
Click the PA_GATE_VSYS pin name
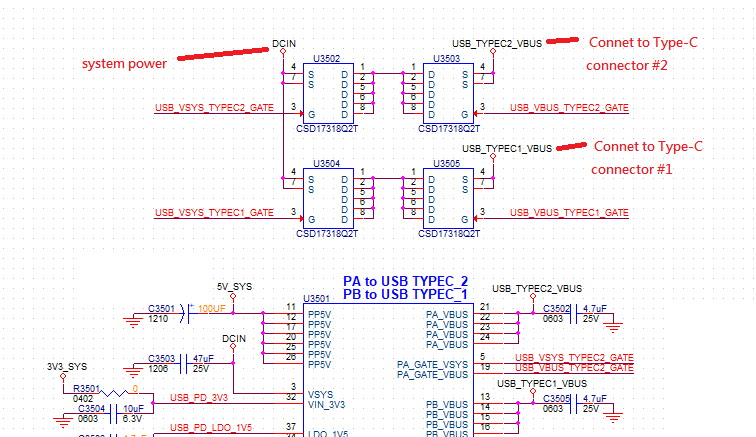click(x=432, y=365)
